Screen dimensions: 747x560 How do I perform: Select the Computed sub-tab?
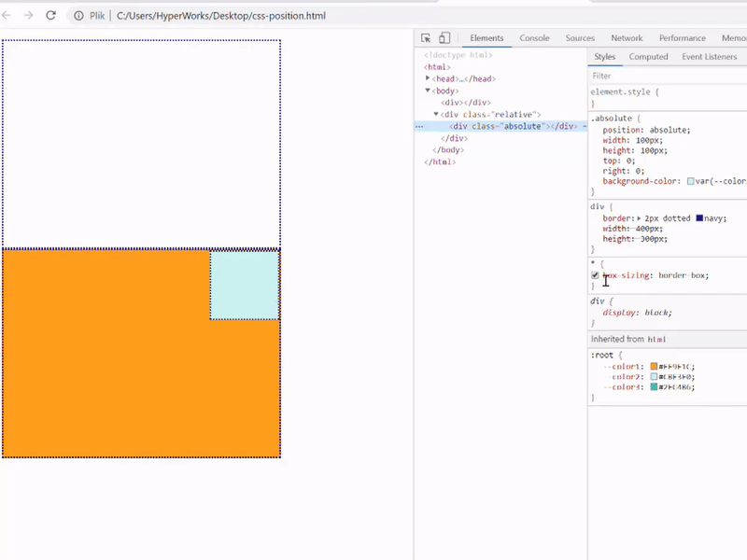648,57
